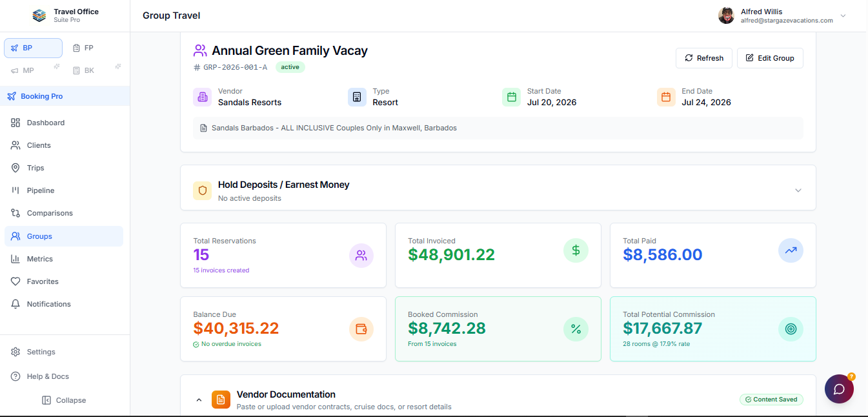868x417 pixels.
Task: Collapse the Vendor Documentation section
Action: click(199, 399)
